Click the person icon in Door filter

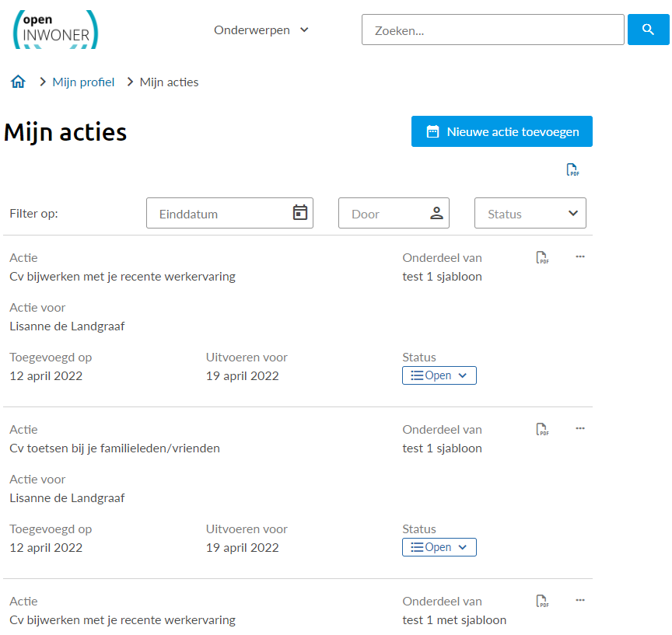click(436, 213)
